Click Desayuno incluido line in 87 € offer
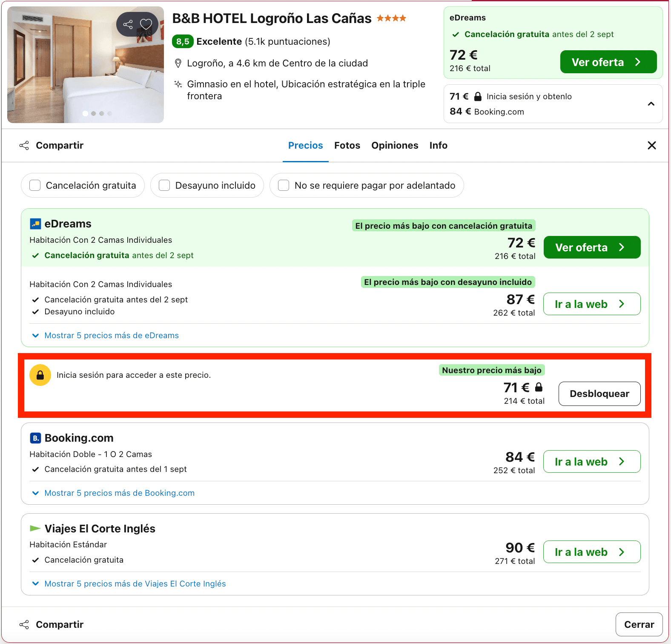The width and height of the screenshot is (671, 644). pos(80,312)
